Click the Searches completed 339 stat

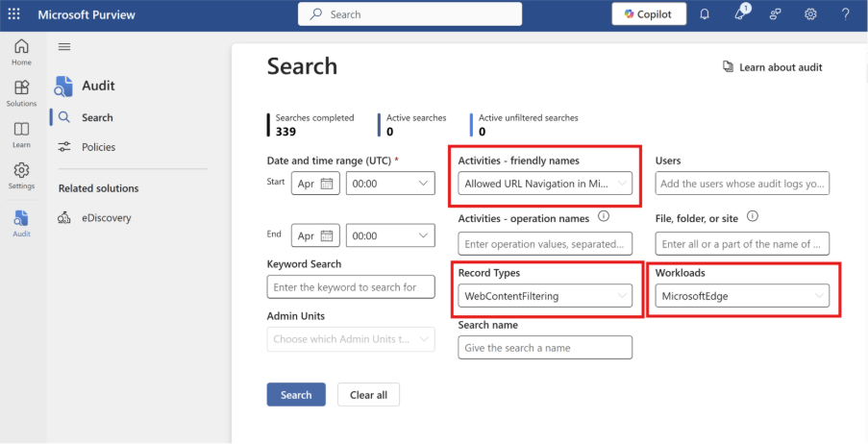pos(311,125)
